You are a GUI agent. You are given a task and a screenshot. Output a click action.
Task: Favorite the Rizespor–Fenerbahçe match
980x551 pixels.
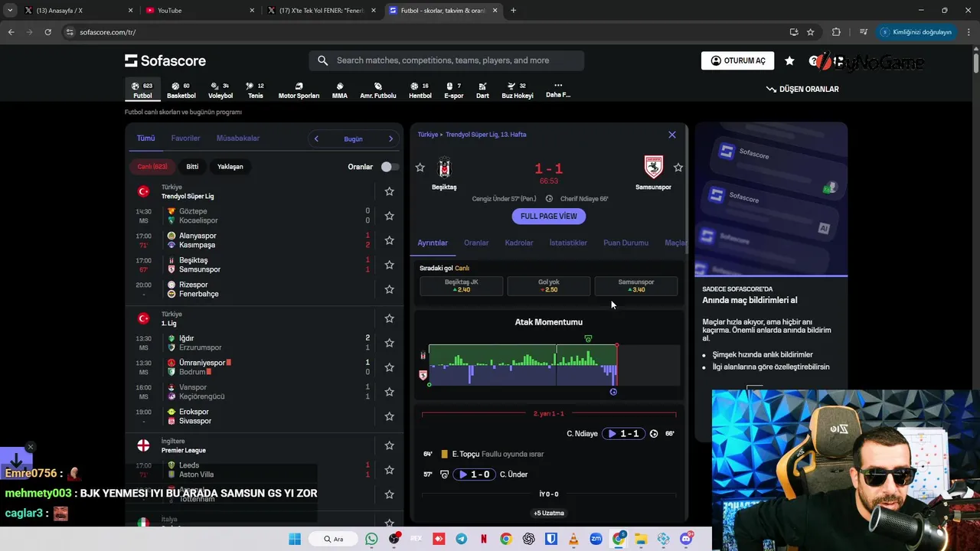coord(389,289)
